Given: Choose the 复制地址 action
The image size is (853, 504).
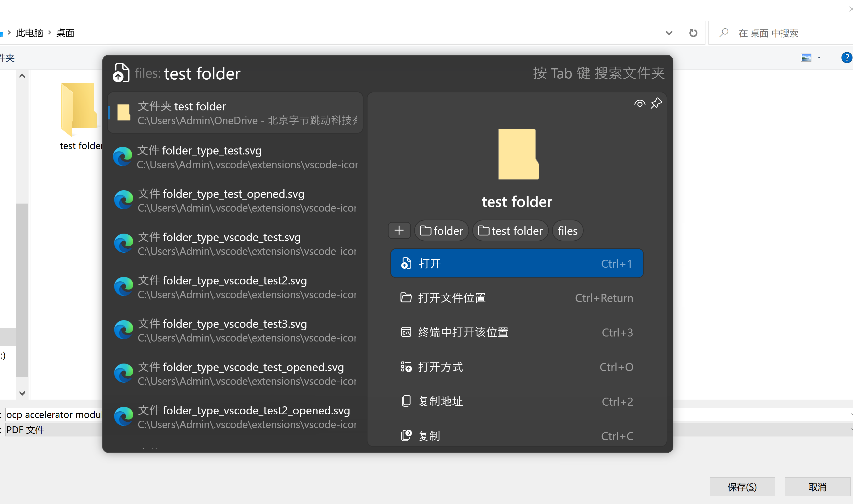Looking at the screenshot, I should tap(517, 401).
